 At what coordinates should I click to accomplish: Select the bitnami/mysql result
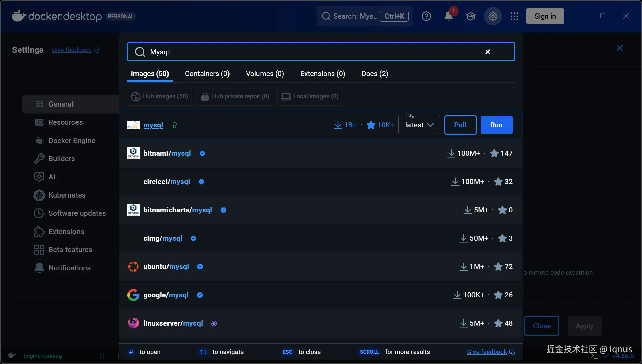[x=320, y=153]
